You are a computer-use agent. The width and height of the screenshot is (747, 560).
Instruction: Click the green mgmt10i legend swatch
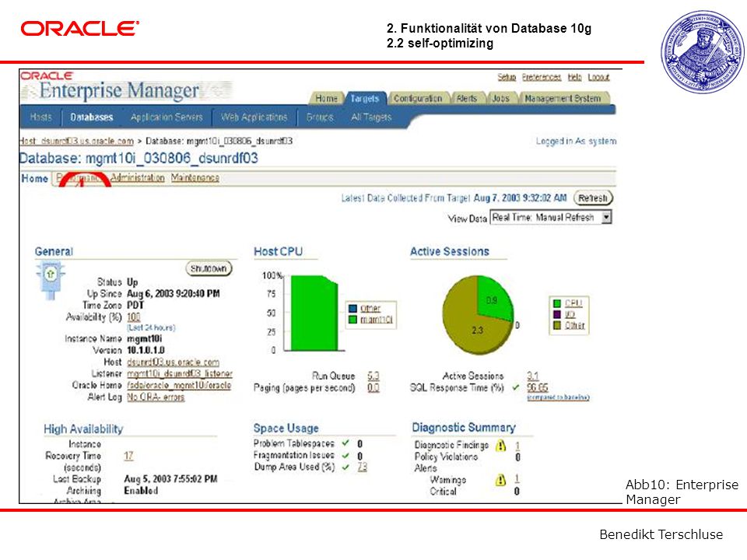coord(352,320)
